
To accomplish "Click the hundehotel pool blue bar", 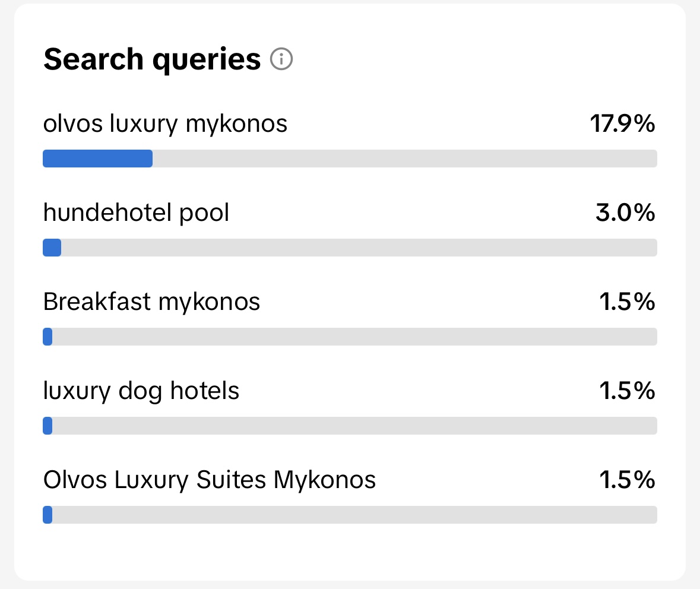I will coord(52,248).
